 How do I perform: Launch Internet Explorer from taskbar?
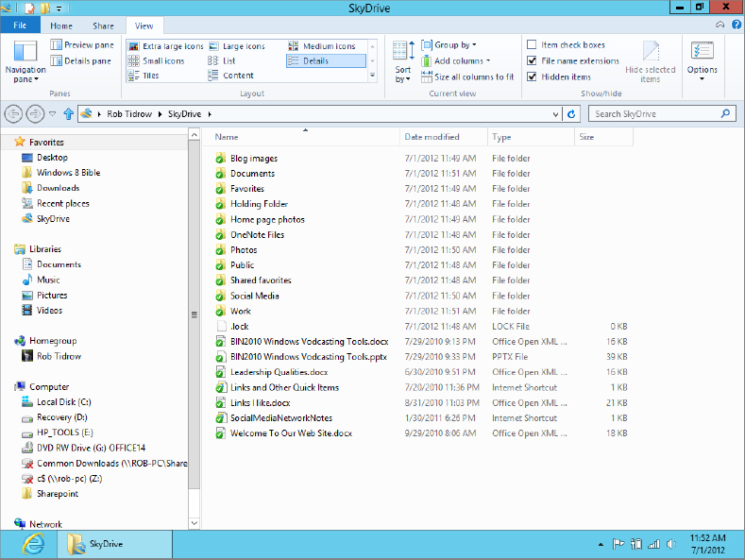coord(33,544)
